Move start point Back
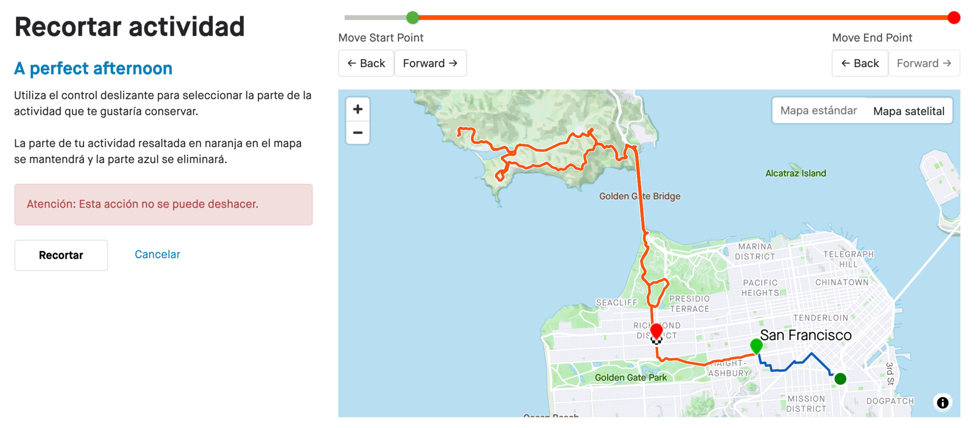The width and height of the screenshot is (980, 428). coord(366,63)
